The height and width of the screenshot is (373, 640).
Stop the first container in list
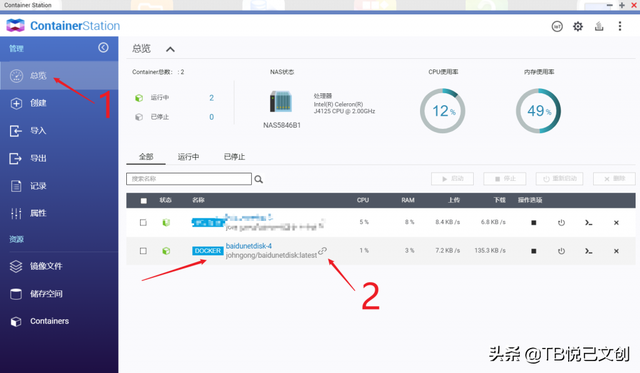pyautogui.click(x=533, y=223)
